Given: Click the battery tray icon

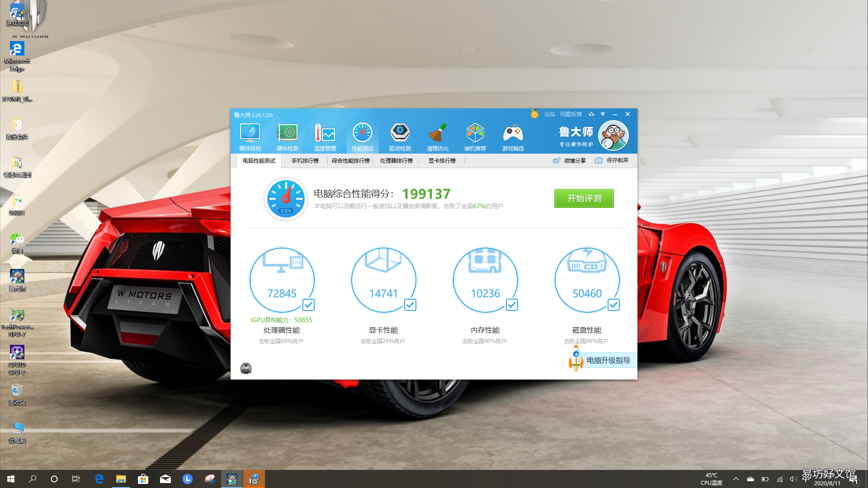Looking at the screenshot, I should pyautogui.click(x=765, y=479).
